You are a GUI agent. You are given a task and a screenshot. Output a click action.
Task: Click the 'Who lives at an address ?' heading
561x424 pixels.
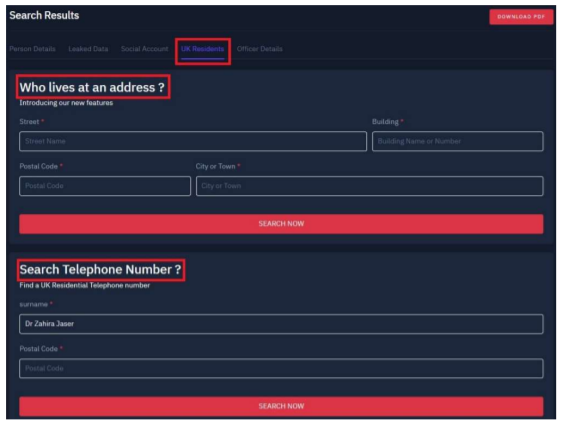point(92,87)
